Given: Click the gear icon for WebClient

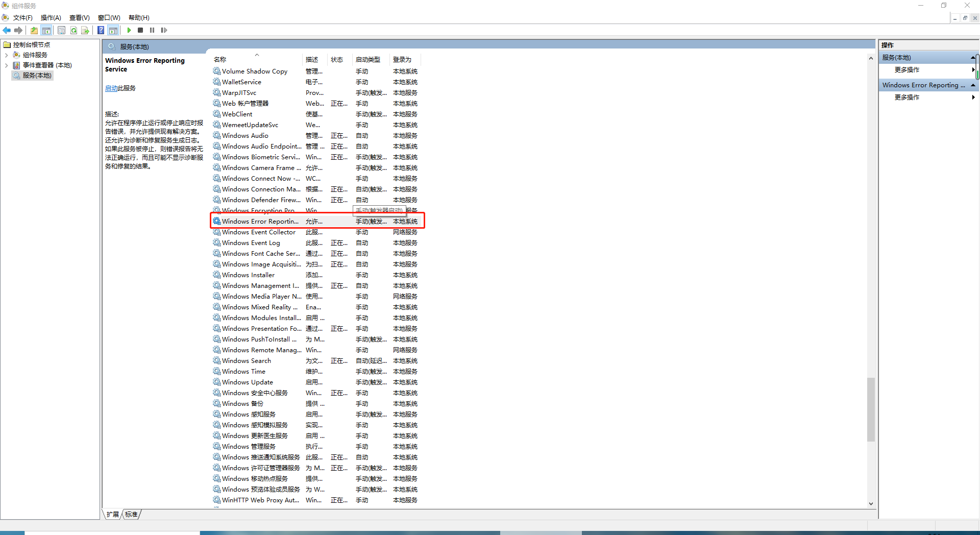Looking at the screenshot, I should pyautogui.click(x=217, y=114).
